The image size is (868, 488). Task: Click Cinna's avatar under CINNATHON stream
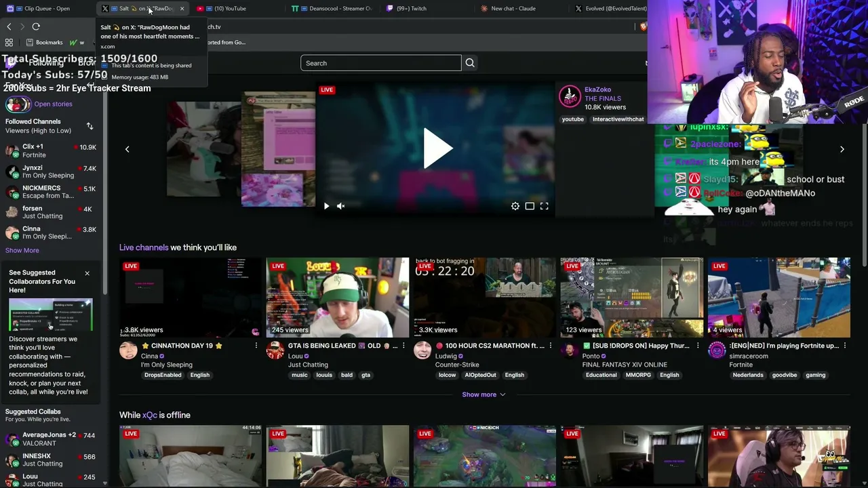tap(128, 350)
